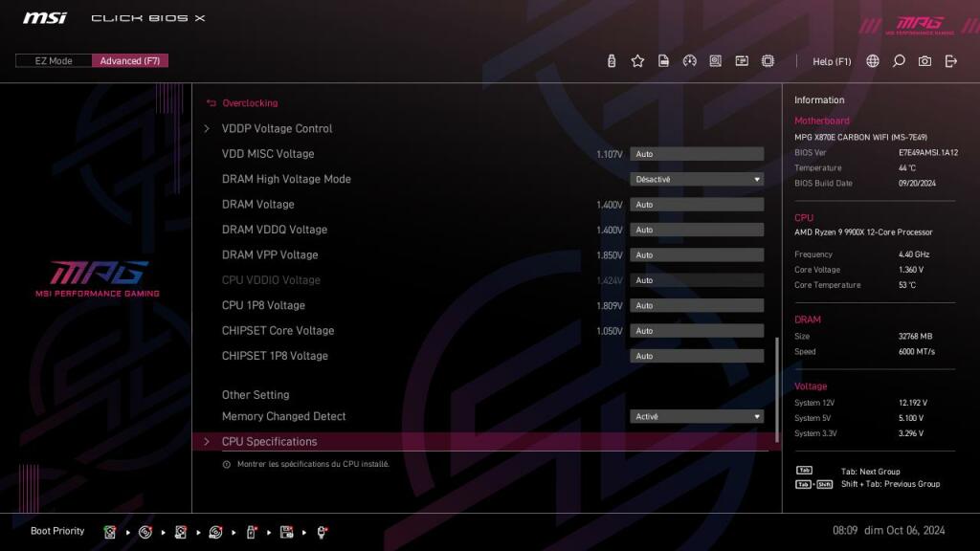Open the Hardware Monitor gauge icon

pos(690,60)
